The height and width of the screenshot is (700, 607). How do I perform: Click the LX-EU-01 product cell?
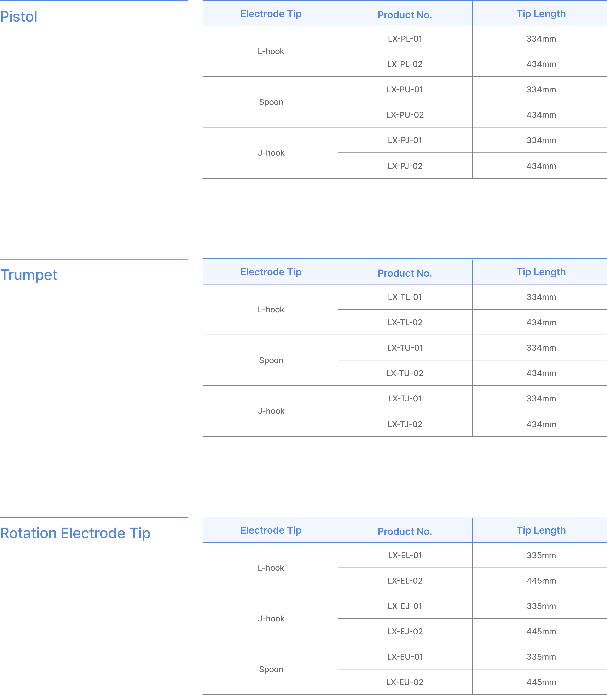tap(405, 657)
